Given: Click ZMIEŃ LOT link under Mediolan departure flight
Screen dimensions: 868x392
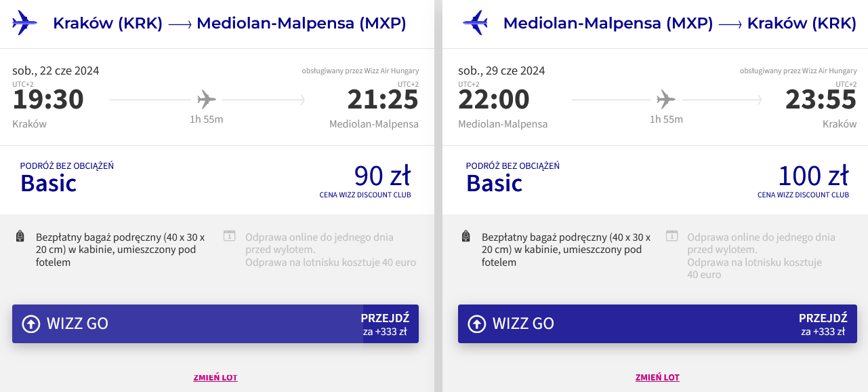Looking at the screenshot, I should click(657, 378).
